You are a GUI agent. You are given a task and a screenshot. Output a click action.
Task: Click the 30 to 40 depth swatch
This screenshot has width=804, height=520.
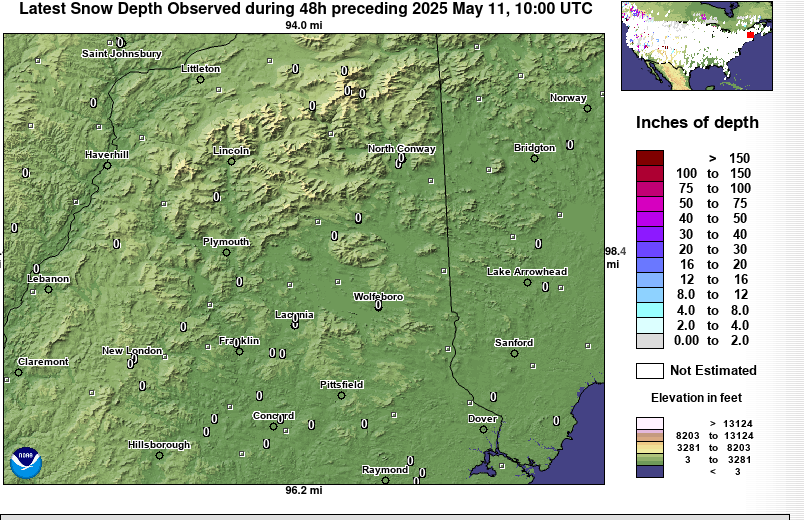(x=650, y=234)
